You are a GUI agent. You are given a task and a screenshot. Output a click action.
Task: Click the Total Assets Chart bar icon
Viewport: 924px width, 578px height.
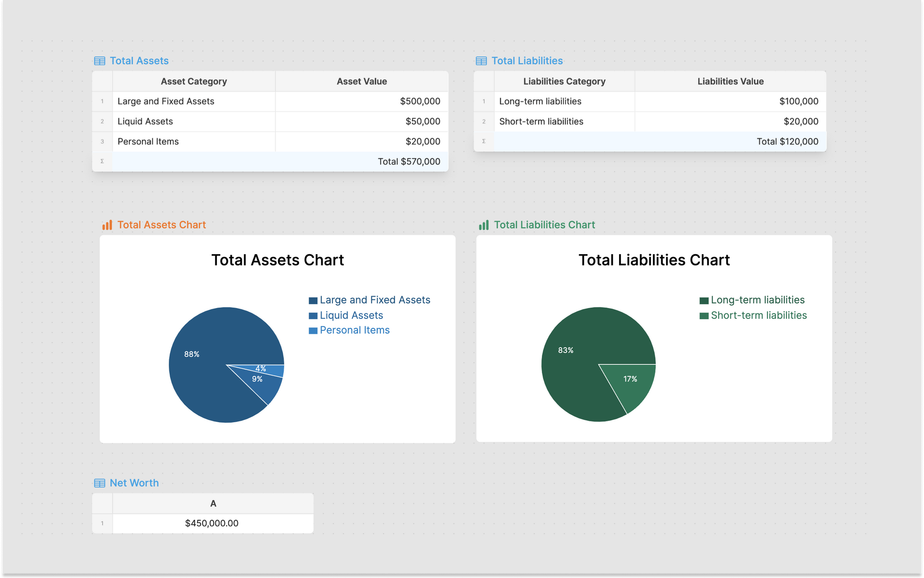pos(107,225)
